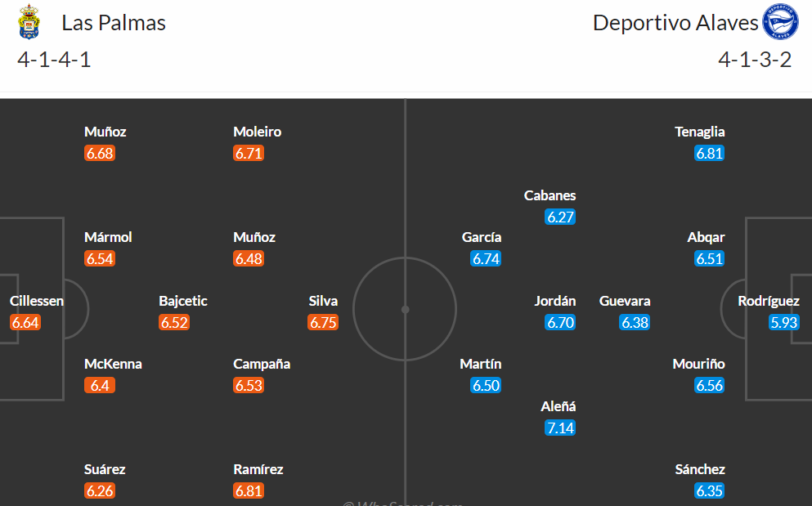Click Ramírez's 6.81 rating badge
This screenshot has height=506, width=812.
pyautogui.click(x=249, y=491)
